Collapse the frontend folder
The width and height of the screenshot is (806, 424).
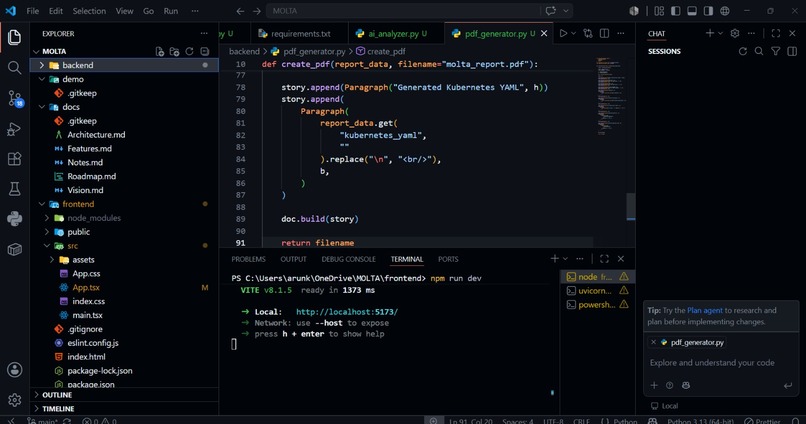[x=125, y=204]
